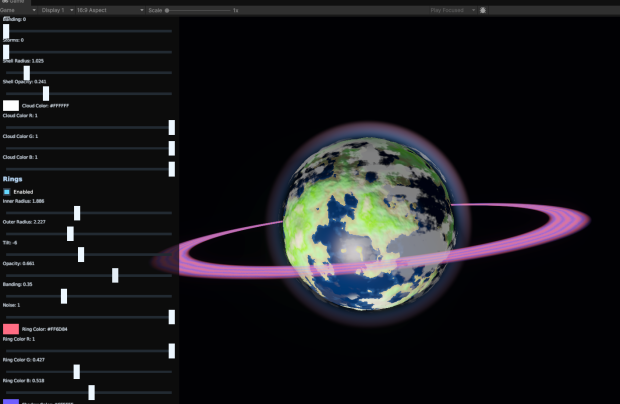
Task: Click the Banding: 0 slider handle
Action: pos(6,31)
